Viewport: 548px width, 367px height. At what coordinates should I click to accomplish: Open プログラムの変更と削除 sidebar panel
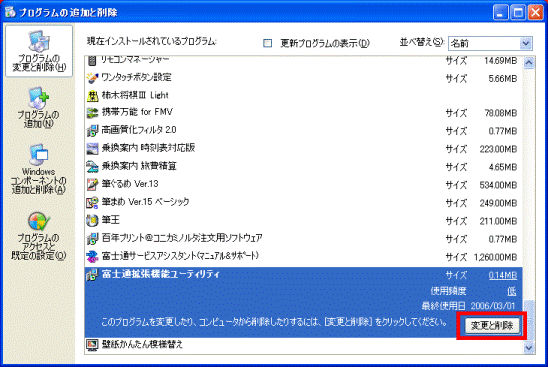(x=39, y=51)
